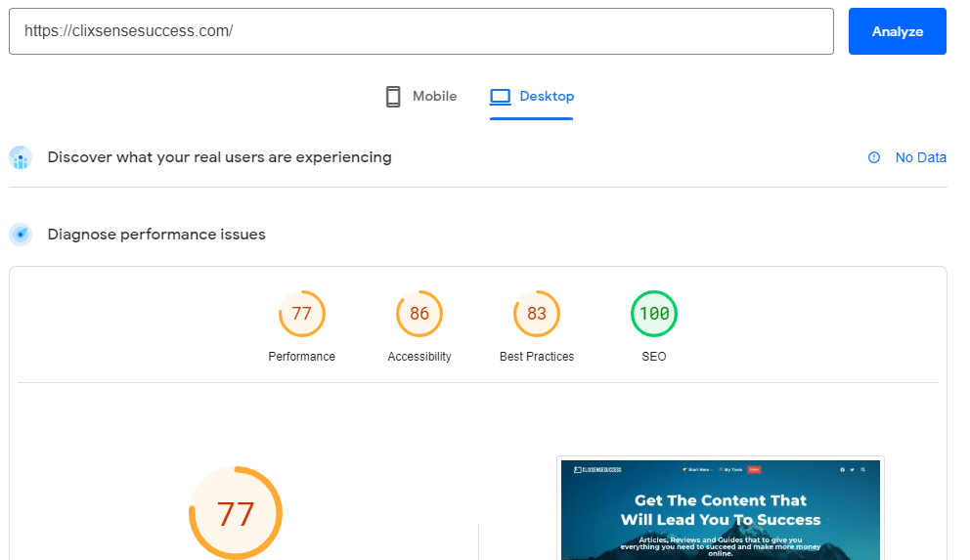
Task: Click the Analyze button
Action: (x=897, y=31)
